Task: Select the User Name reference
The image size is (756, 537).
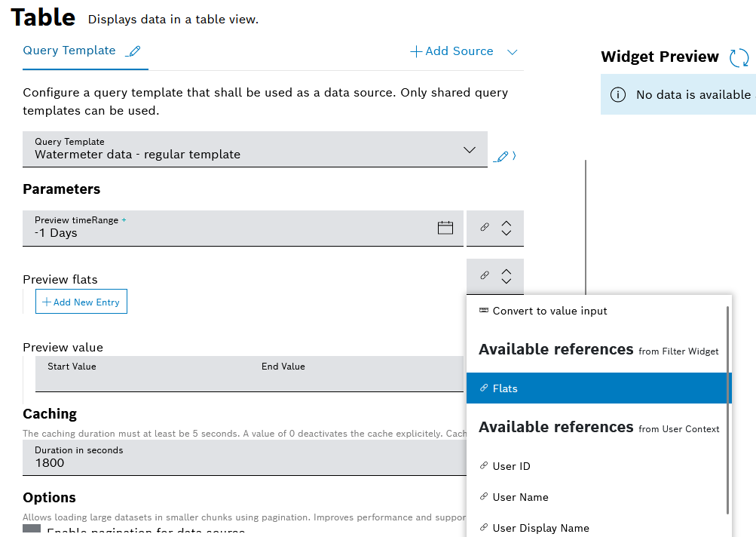Action: [x=520, y=497]
